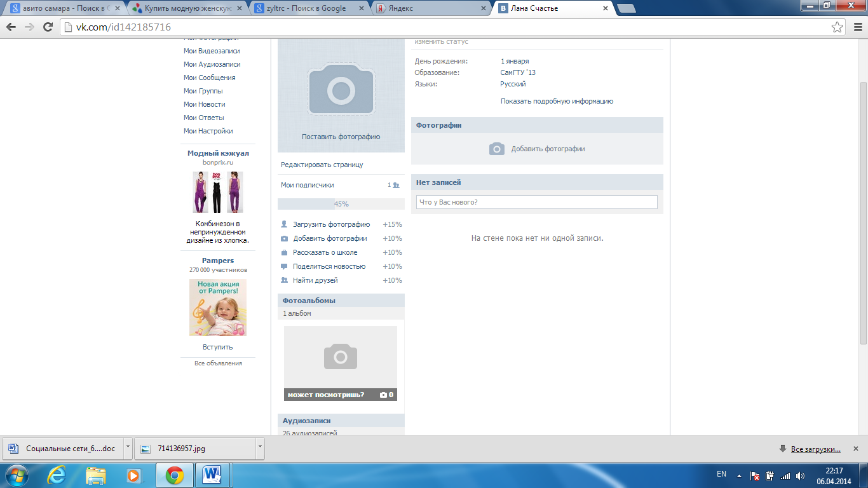Open the Социальные сети doc download item
This screenshot has height=488, width=868.
click(x=63, y=448)
